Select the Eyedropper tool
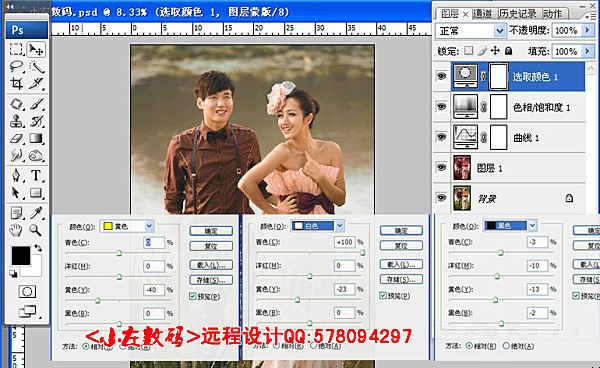Screen dimensions: 600x368 36,213
